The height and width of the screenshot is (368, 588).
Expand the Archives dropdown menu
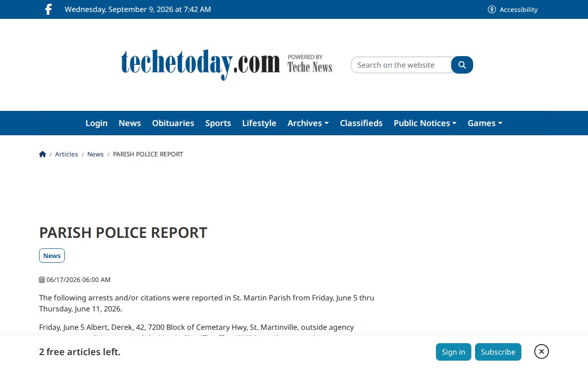tap(308, 123)
